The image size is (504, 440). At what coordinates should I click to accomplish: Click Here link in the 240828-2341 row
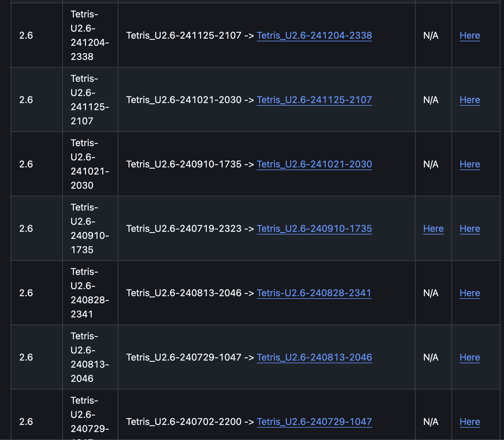click(470, 293)
